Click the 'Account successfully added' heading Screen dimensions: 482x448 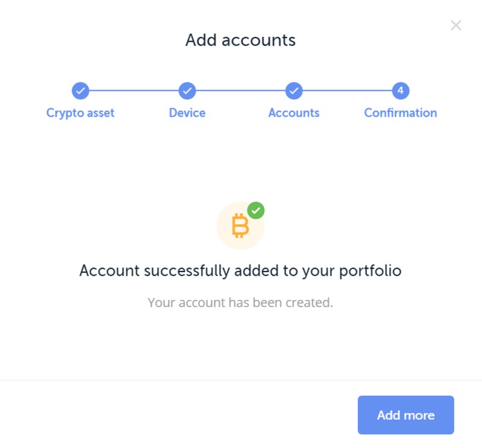(x=240, y=271)
